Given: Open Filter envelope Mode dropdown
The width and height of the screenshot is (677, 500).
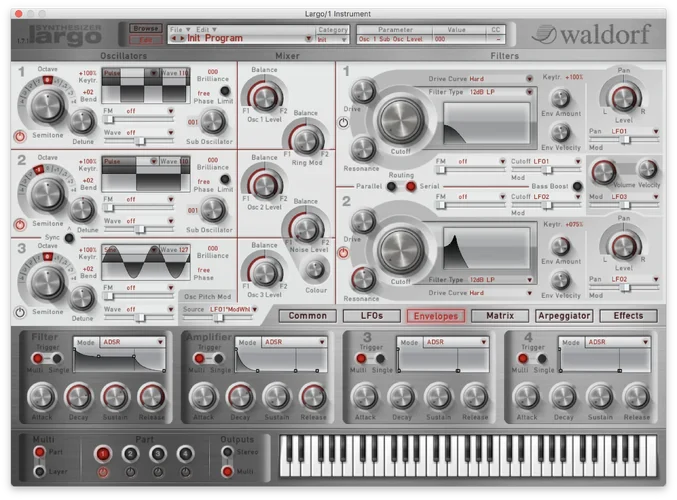Looking at the screenshot, I should 160,342.
